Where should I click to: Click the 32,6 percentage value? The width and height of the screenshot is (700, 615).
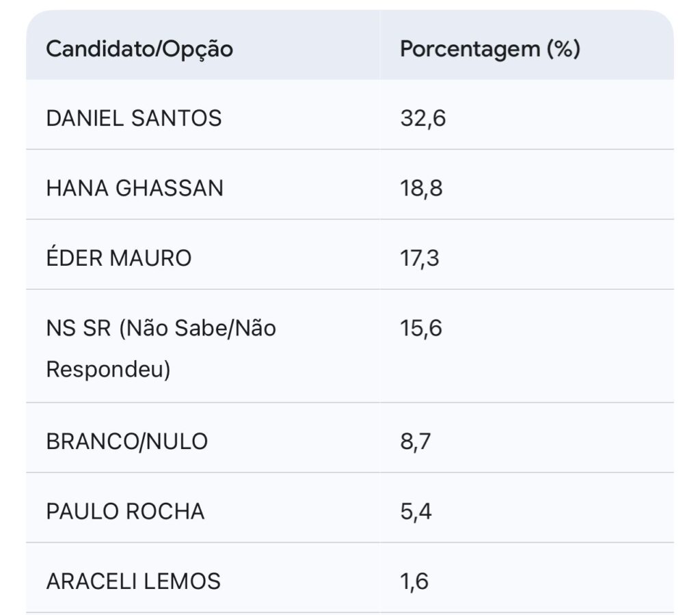pos(422,118)
